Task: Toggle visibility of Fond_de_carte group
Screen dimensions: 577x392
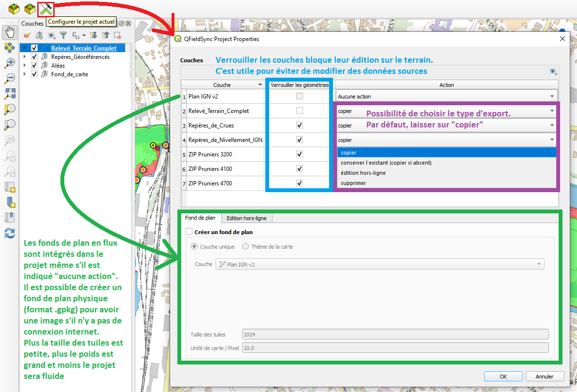Action: (34, 74)
